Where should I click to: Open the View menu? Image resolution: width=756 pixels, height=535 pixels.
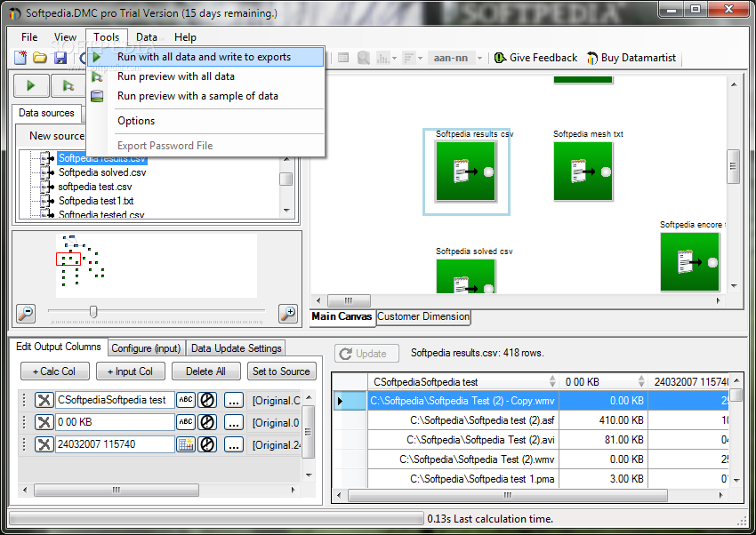pos(65,37)
